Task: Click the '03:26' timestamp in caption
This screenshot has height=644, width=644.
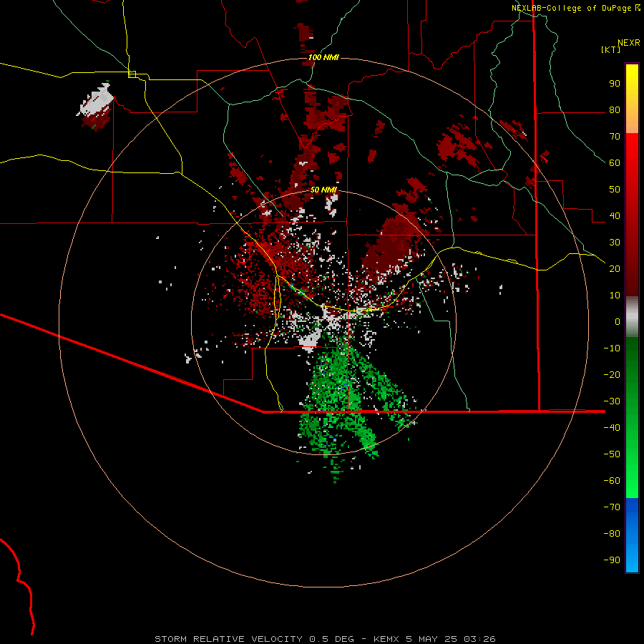Action: coord(479,639)
